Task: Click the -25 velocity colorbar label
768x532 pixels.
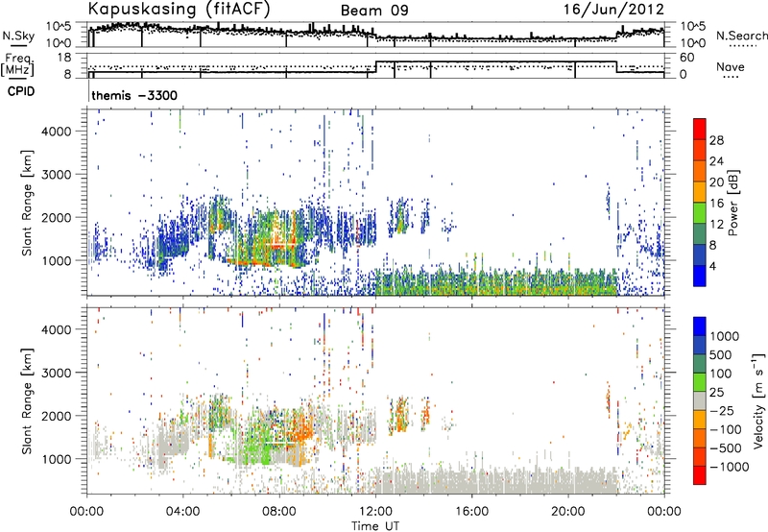Action: pos(722,410)
